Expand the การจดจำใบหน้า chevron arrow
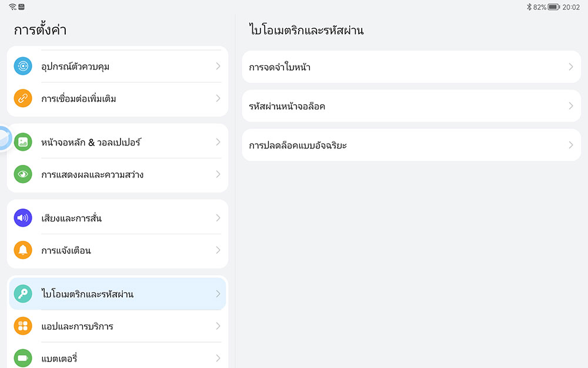The height and width of the screenshot is (368, 588). pyautogui.click(x=570, y=67)
